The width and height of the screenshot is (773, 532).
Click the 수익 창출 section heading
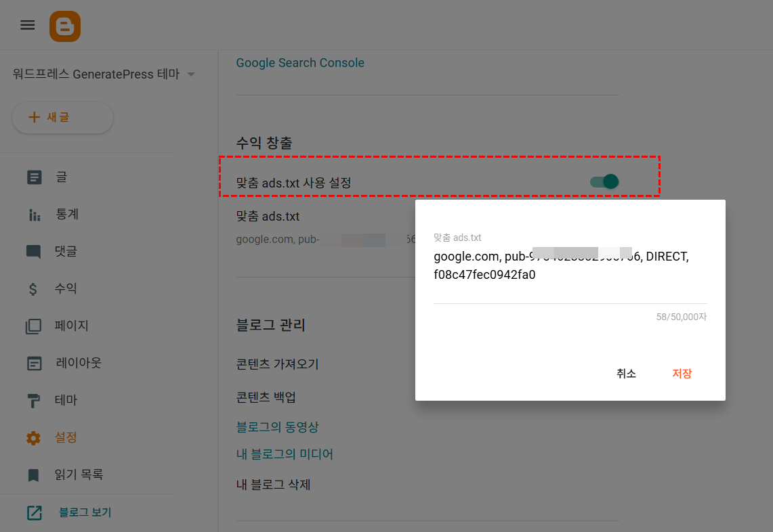pos(264,143)
